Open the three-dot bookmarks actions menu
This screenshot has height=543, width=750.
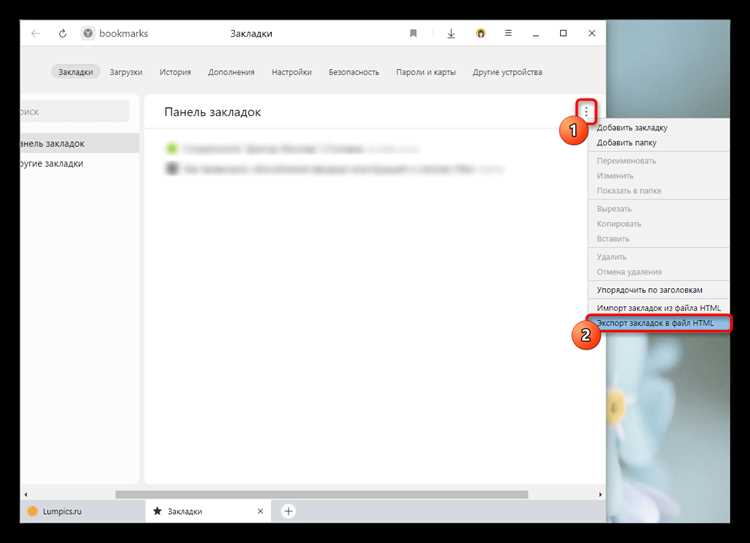(586, 111)
